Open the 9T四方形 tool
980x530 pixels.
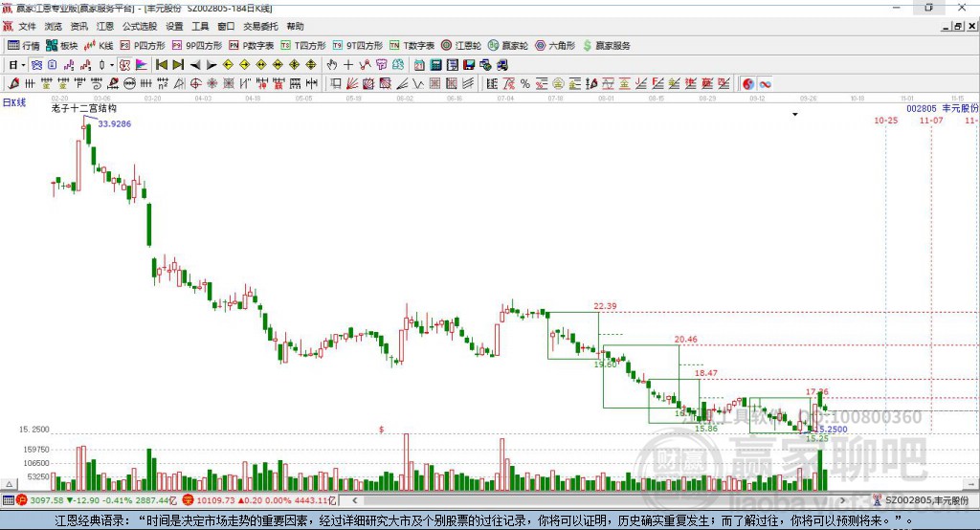tap(358, 46)
